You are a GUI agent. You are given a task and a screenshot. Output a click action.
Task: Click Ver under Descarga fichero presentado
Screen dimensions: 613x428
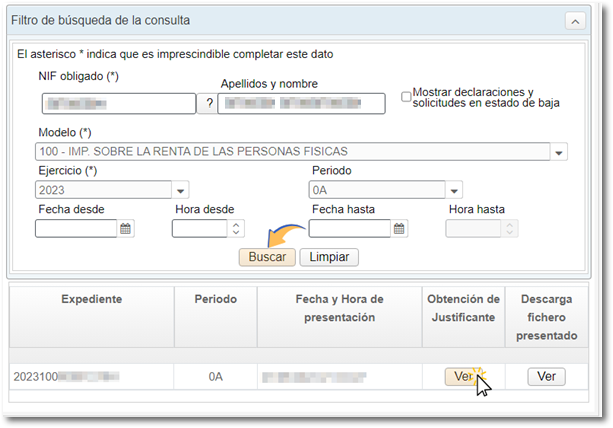click(x=546, y=377)
